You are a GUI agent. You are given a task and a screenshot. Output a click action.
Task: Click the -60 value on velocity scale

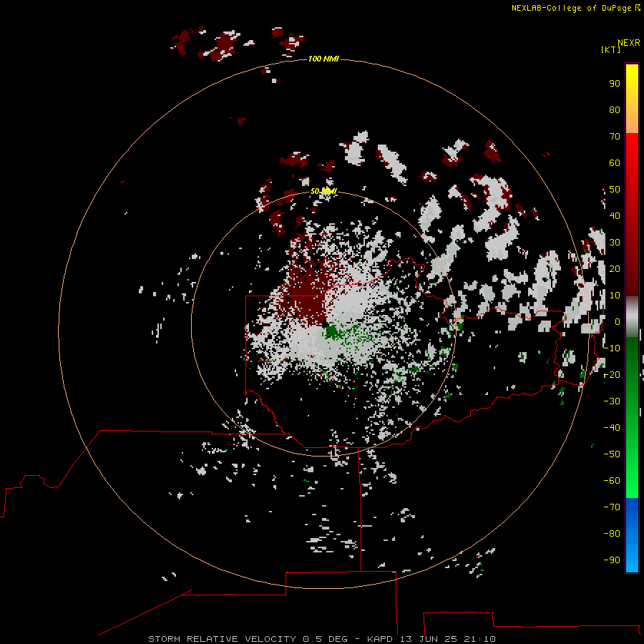612,481
